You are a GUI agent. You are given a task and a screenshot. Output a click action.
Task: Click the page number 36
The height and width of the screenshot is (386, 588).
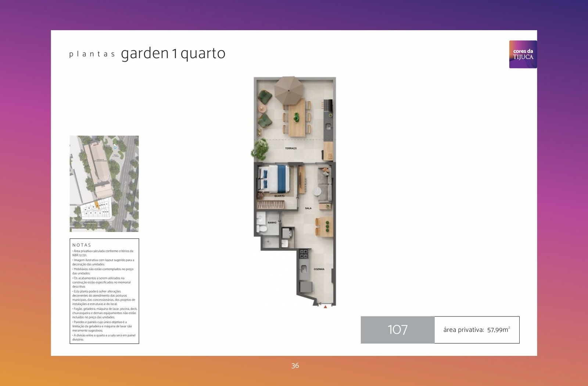[295, 366]
